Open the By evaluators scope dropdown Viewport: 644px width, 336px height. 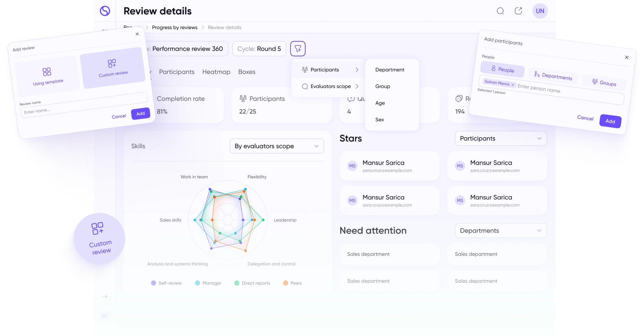click(x=276, y=146)
